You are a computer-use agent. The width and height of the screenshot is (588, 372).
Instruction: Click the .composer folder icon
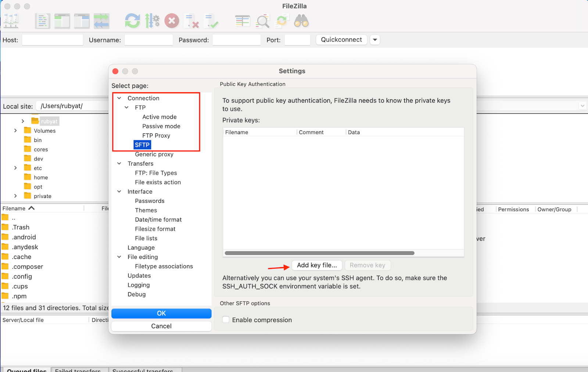click(5, 266)
